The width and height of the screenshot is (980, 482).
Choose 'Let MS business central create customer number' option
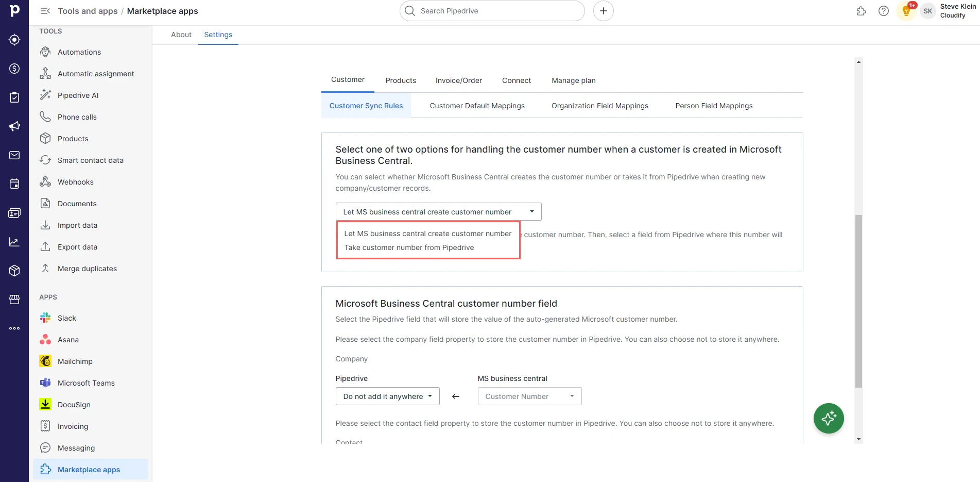click(428, 234)
